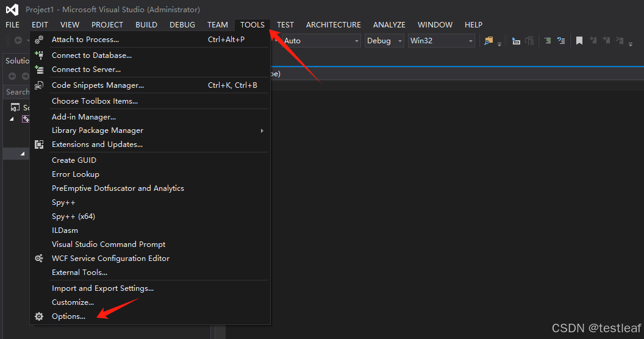644x339 pixels.
Task: Open the overflow options after the bookmark icons
Action: (631, 44)
